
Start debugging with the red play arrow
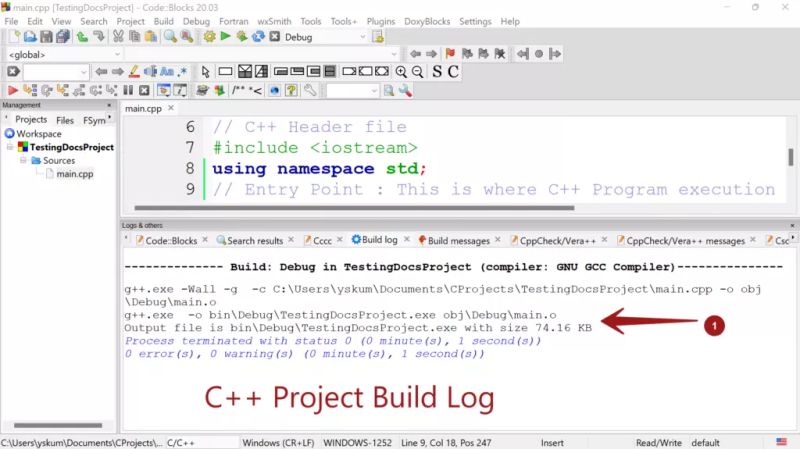click(x=13, y=91)
